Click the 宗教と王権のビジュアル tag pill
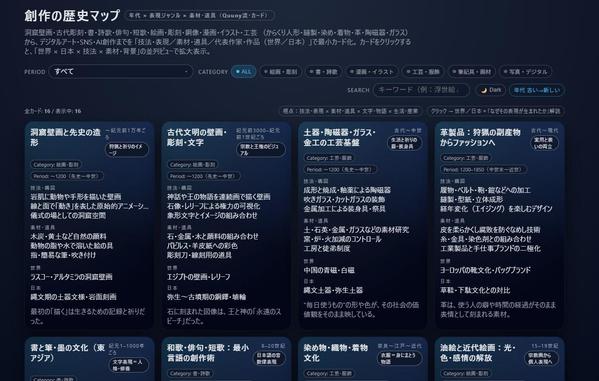Image resolution: width=599 pixels, height=381 pixels. 261,149
